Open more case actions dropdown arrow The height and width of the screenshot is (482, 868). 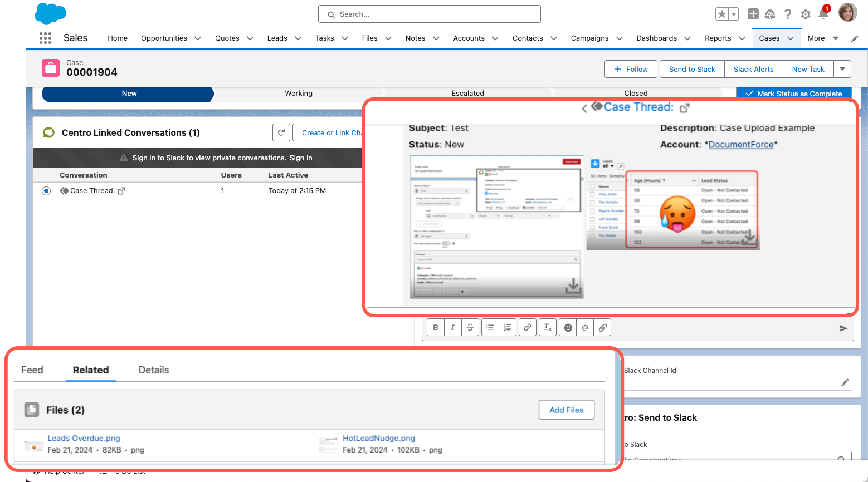pyautogui.click(x=842, y=69)
